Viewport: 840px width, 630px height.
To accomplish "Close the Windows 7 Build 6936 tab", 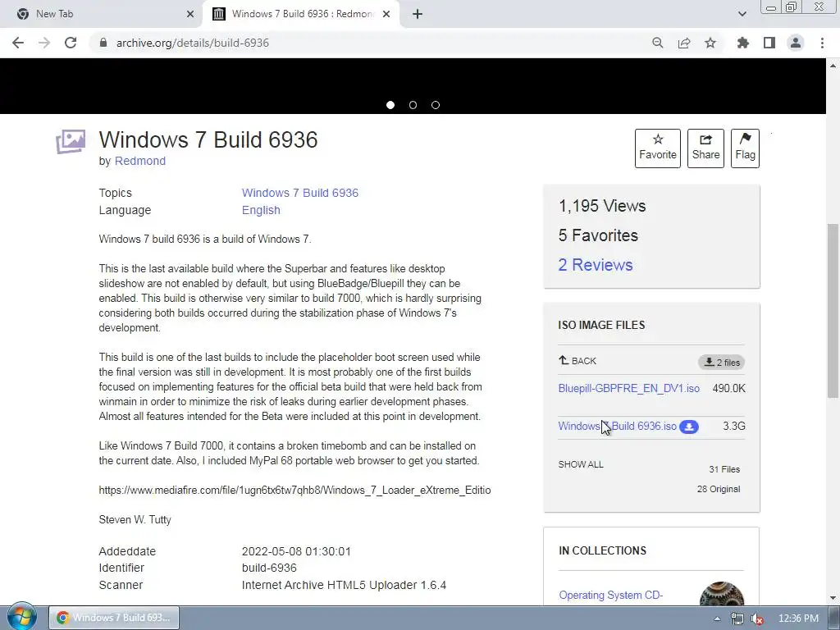I will point(386,14).
